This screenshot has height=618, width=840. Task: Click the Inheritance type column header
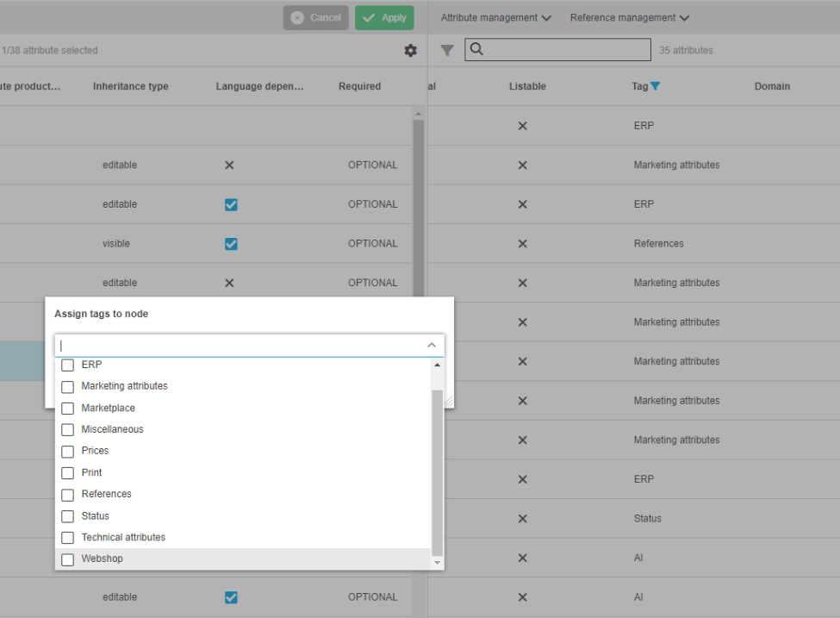pyautogui.click(x=130, y=86)
